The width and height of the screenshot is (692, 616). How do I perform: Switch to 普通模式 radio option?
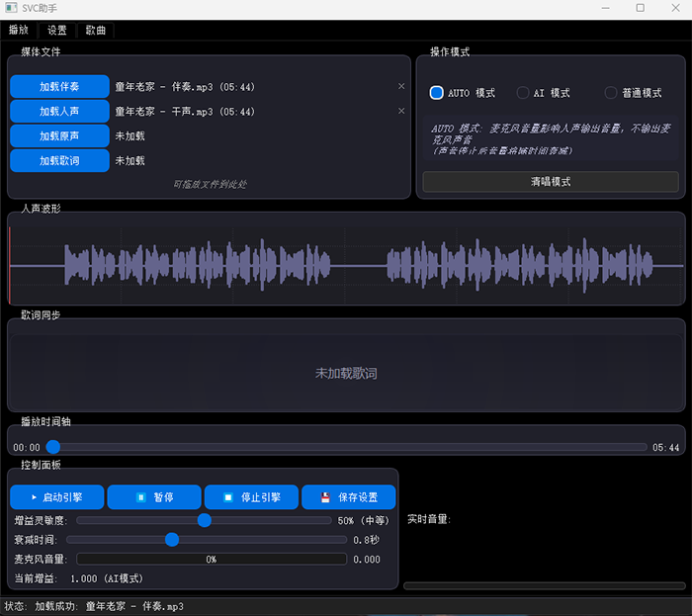pos(611,93)
